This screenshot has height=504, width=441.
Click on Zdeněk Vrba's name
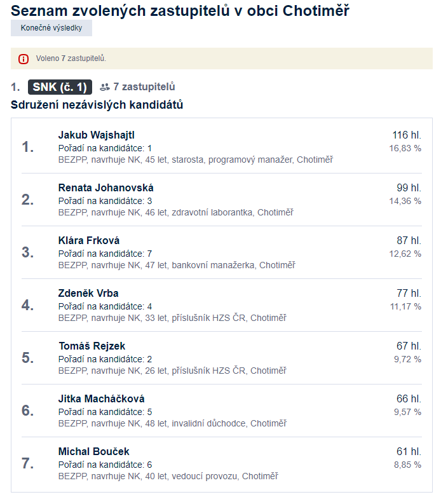pos(88,293)
